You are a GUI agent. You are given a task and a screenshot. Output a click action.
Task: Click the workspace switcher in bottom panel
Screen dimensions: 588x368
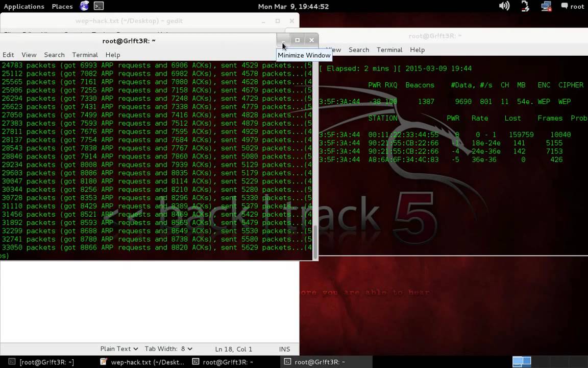pyautogui.click(x=522, y=362)
